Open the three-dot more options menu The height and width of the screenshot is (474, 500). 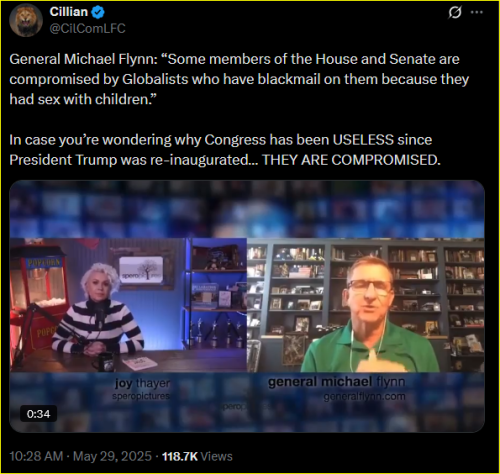pos(477,12)
